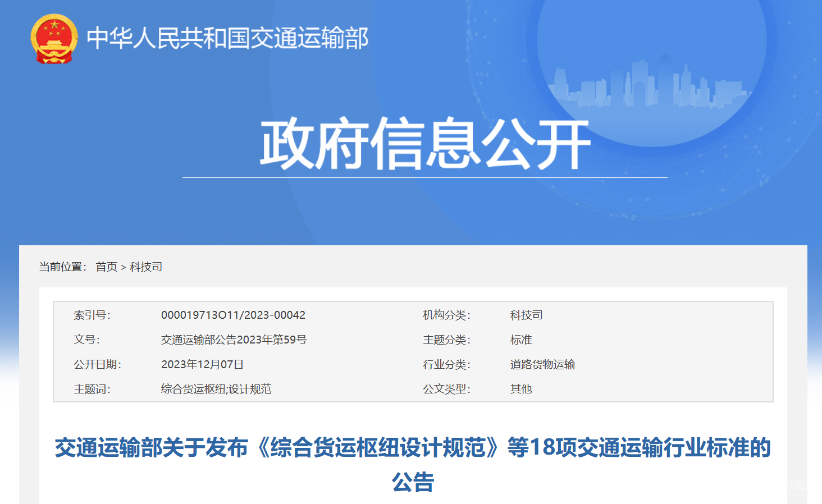
Task: Select the 道路货物运输 industry category value
Action: coord(542,364)
